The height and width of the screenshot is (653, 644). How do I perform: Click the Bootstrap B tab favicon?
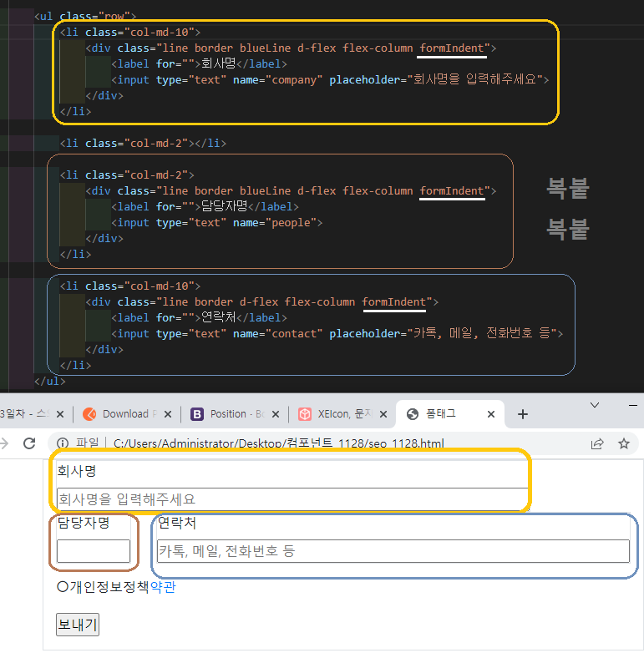click(197, 414)
